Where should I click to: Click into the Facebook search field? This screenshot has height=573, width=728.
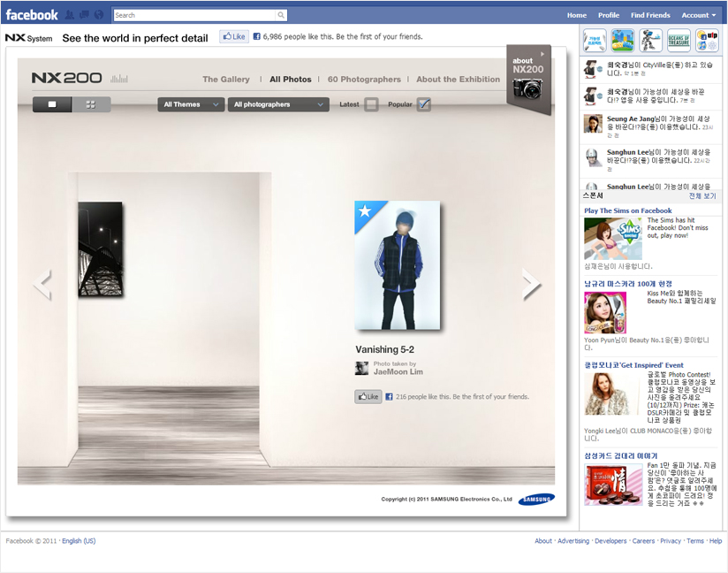click(x=194, y=15)
